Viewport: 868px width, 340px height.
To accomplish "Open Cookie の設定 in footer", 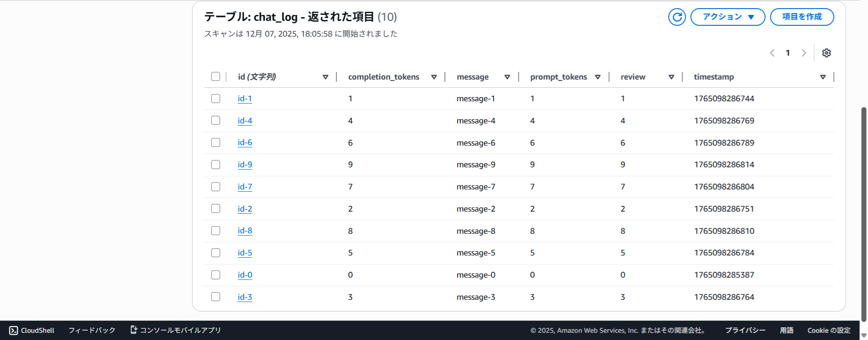I will tap(829, 331).
